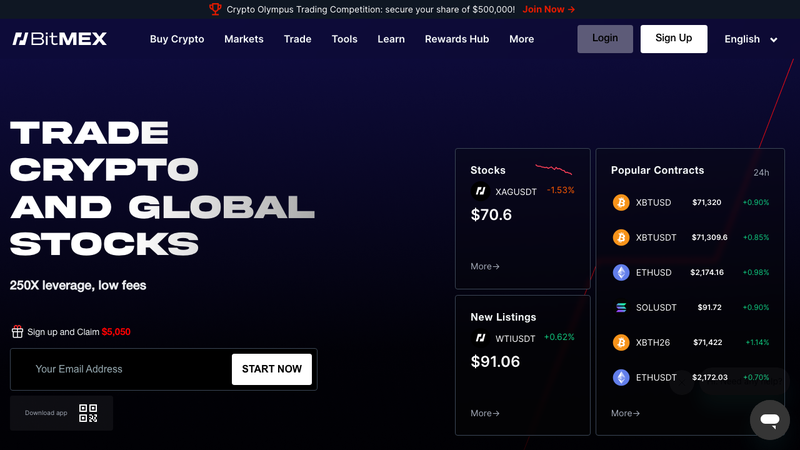Click the Popular Contracts heading

coord(657,170)
